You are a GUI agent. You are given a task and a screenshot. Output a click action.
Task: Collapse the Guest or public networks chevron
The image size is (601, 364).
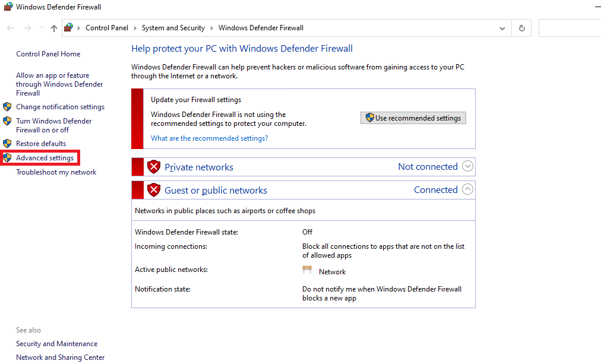467,189
